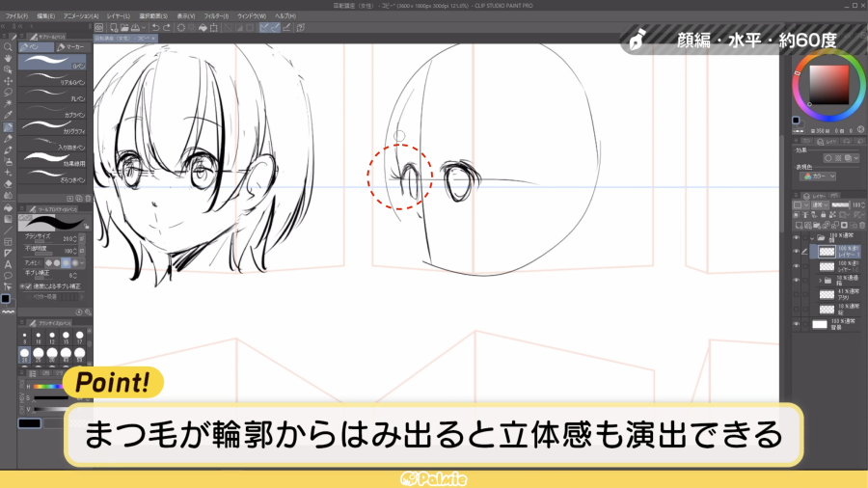Select the Eraser tool
The image size is (868, 488).
pyautogui.click(x=8, y=183)
